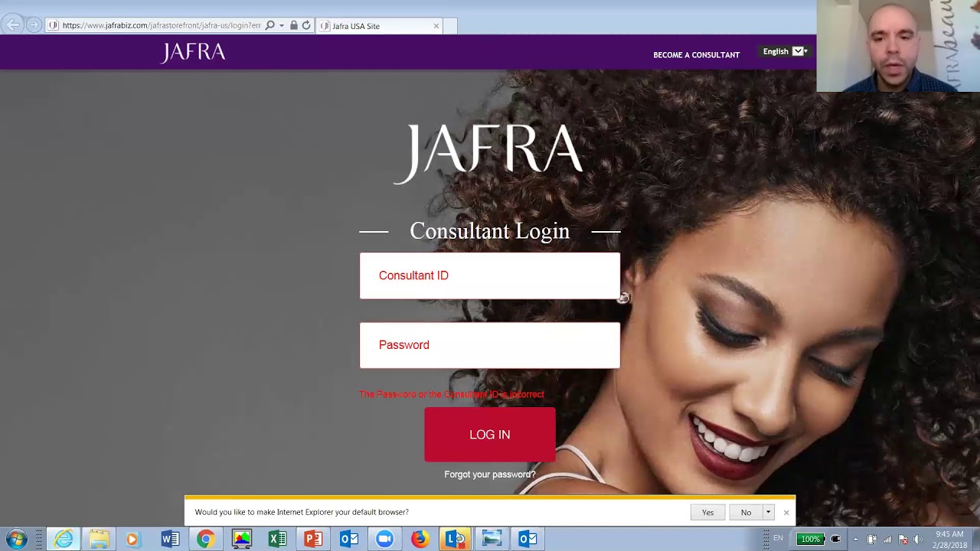Open a new blank tab
Image resolution: width=980 pixels, height=551 pixels.
450,26
